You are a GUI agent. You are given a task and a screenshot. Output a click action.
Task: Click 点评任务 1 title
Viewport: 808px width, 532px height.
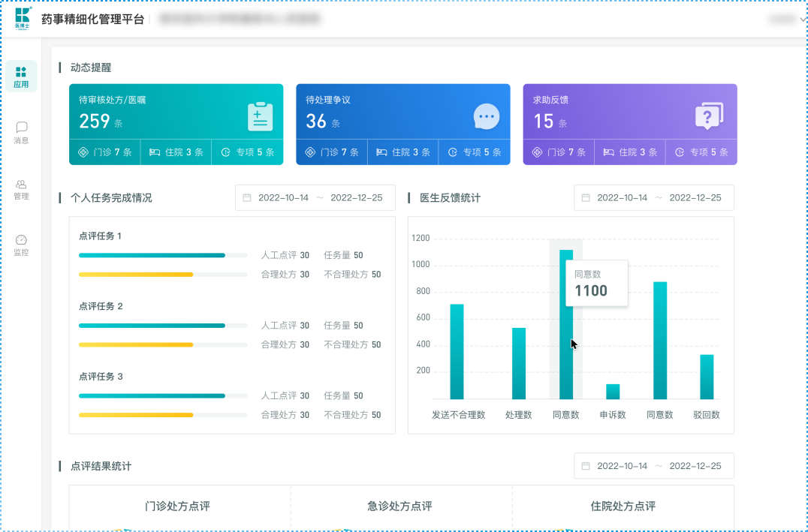click(x=100, y=236)
